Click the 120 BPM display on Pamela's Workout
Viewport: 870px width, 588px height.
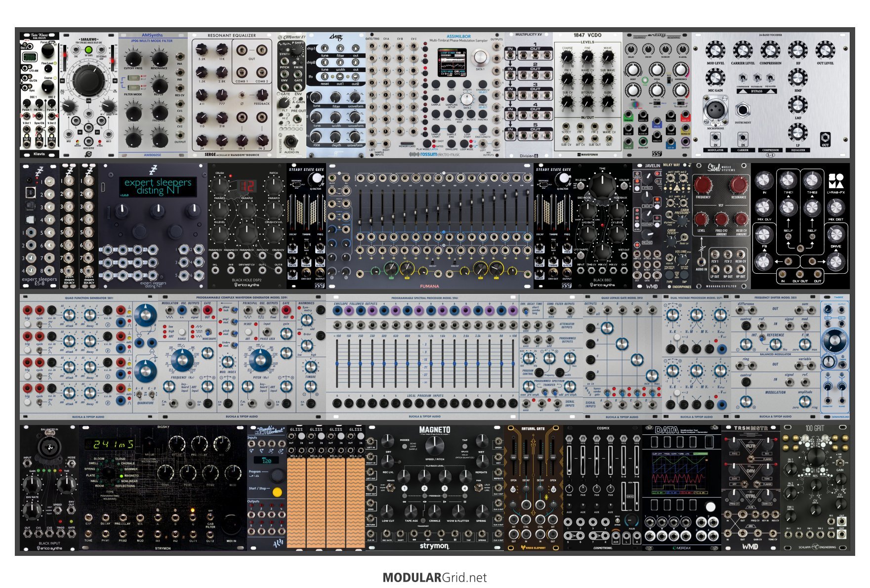click(x=266, y=460)
